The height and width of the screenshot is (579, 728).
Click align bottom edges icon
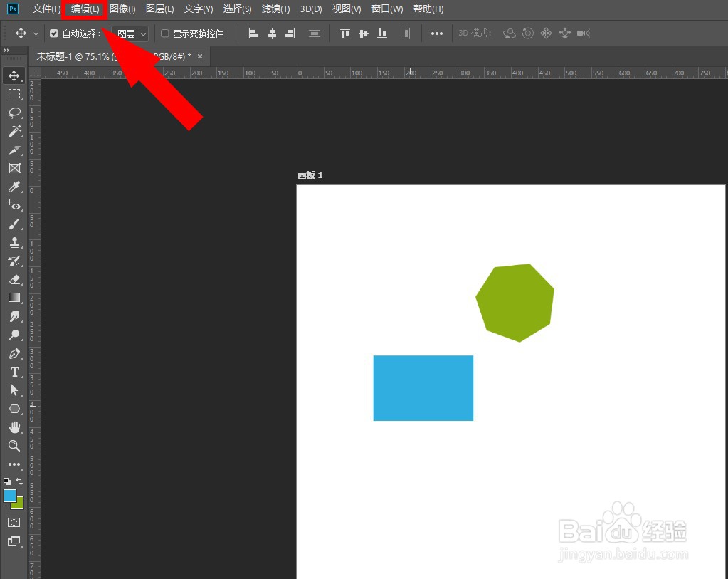(x=382, y=33)
